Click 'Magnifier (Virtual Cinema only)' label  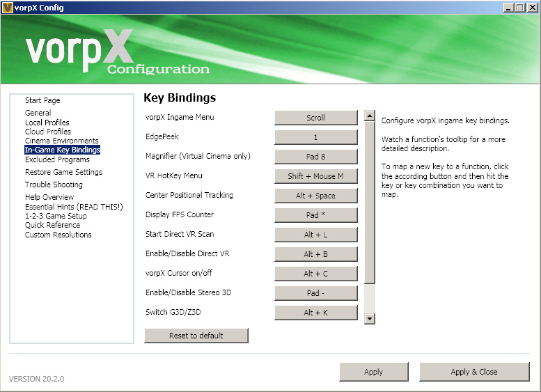198,156
